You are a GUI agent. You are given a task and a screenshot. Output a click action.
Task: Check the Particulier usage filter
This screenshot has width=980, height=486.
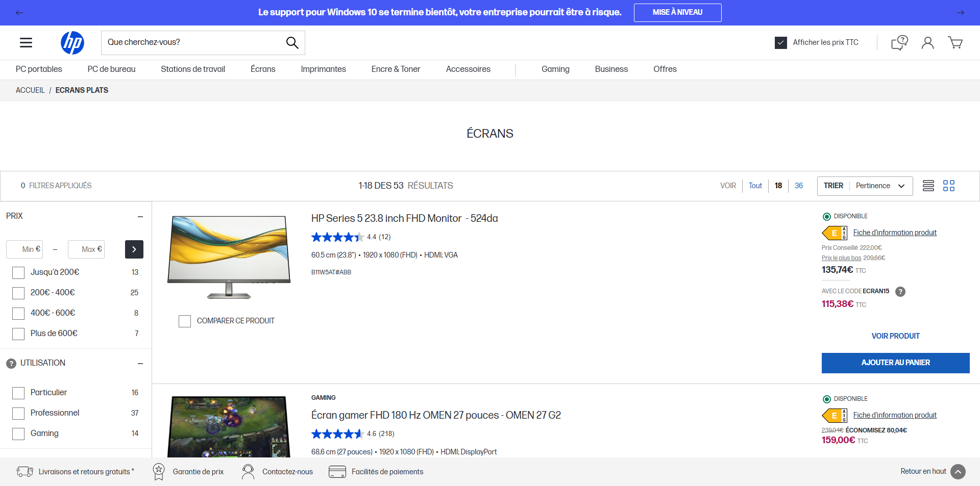tap(18, 393)
